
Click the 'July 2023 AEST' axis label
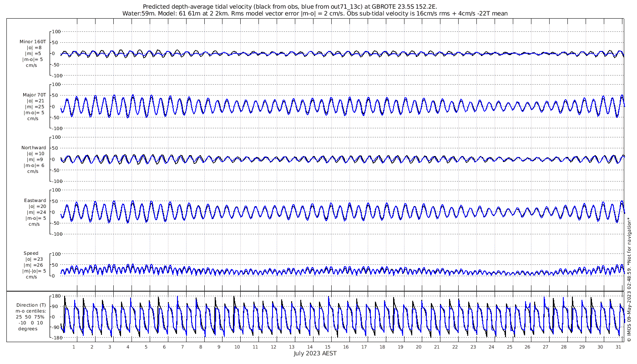(315, 354)
